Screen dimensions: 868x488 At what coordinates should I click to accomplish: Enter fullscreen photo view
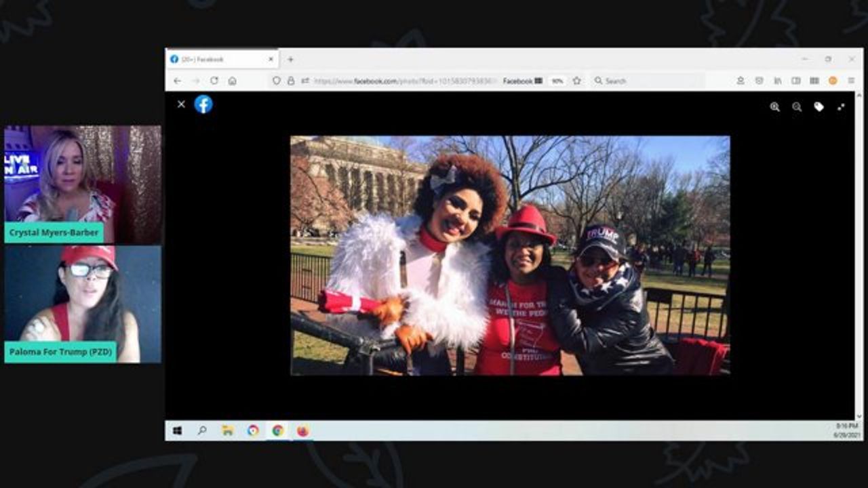[841, 107]
